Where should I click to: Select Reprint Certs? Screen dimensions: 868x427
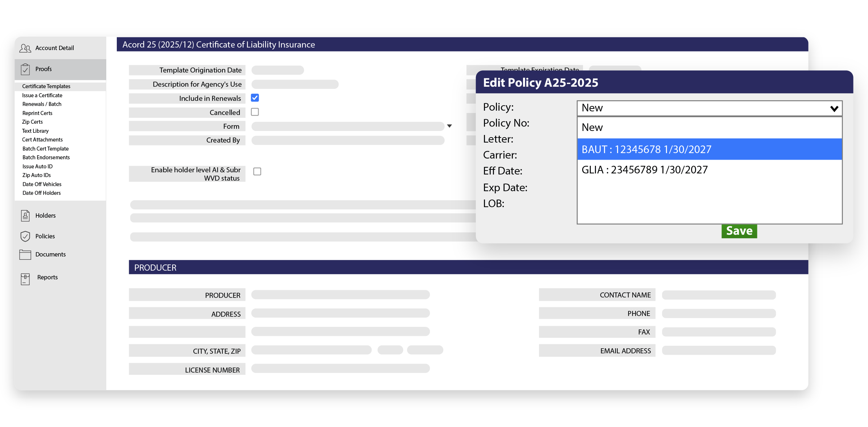click(x=37, y=113)
